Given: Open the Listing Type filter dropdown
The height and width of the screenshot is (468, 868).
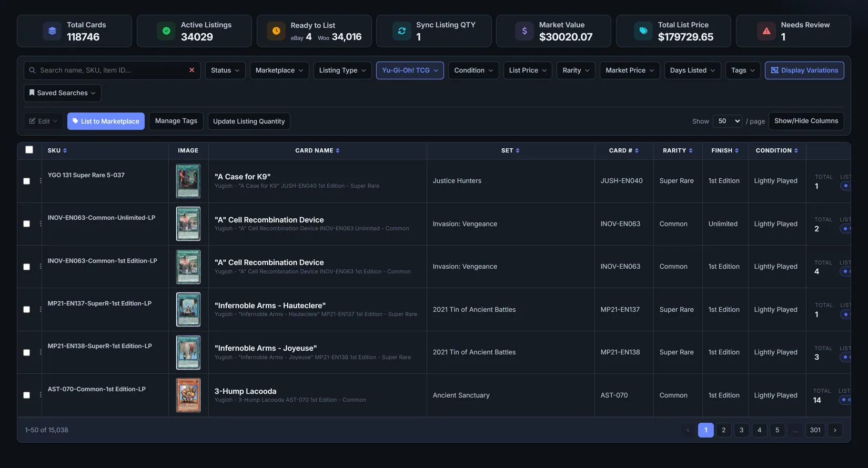Looking at the screenshot, I should pyautogui.click(x=342, y=70).
